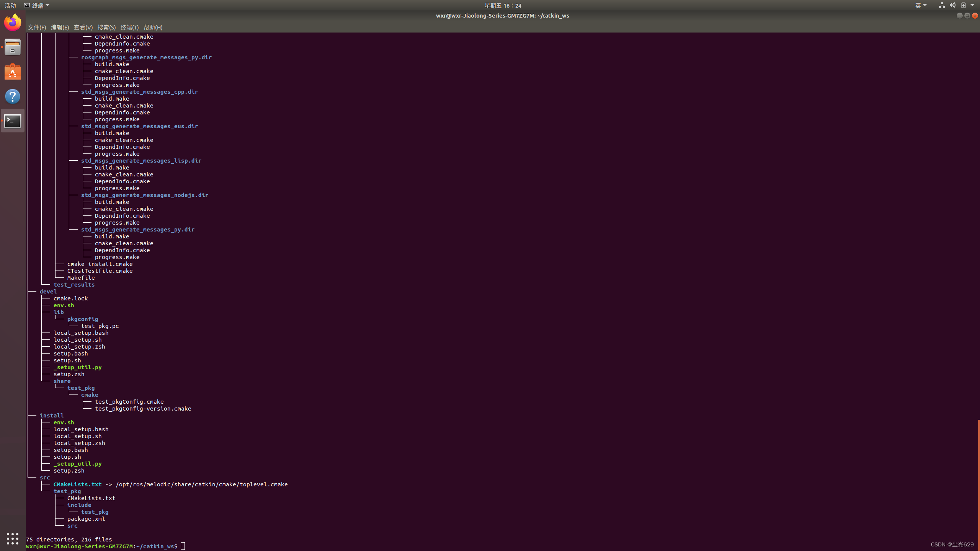Launch Ubuntu Software from the dock
The image size is (980, 551).
[13, 72]
